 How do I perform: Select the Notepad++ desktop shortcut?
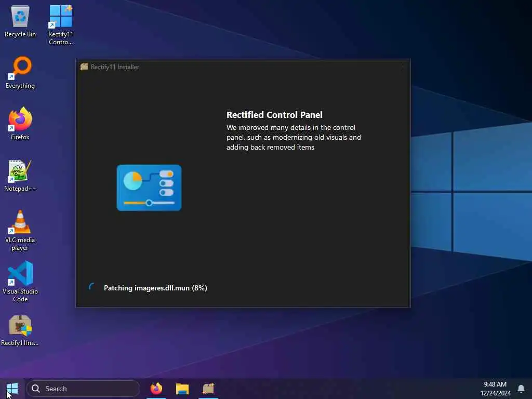tap(20, 176)
